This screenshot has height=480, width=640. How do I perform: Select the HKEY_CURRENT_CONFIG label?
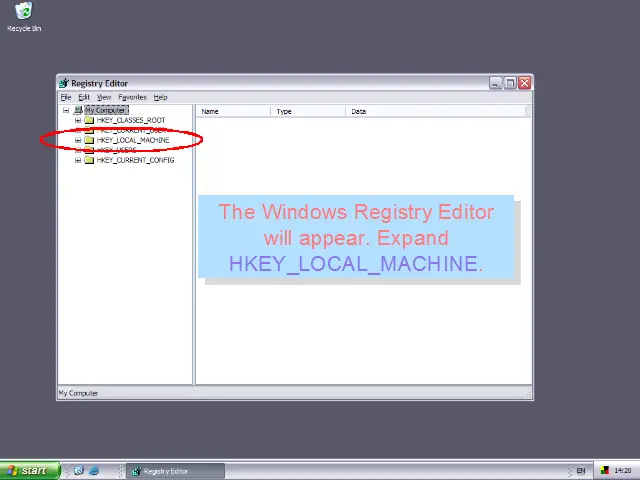[136, 160]
